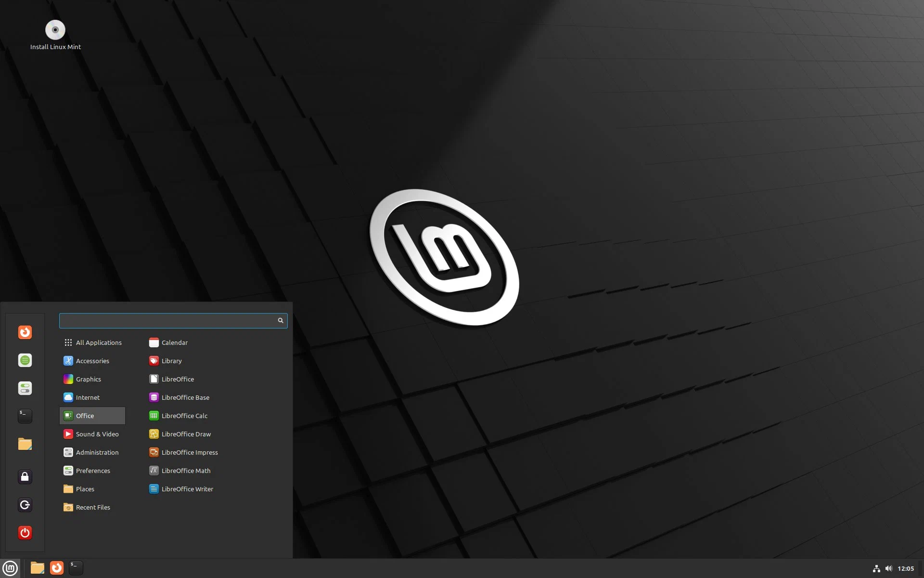
Task: Expand the Accessories category menu
Action: point(92,360)
